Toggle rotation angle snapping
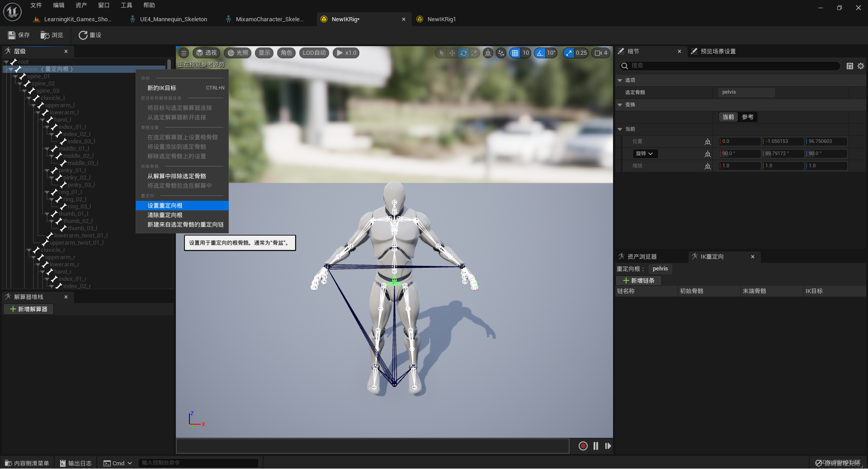Screen dimensions: 868x469 coord(540,53)
